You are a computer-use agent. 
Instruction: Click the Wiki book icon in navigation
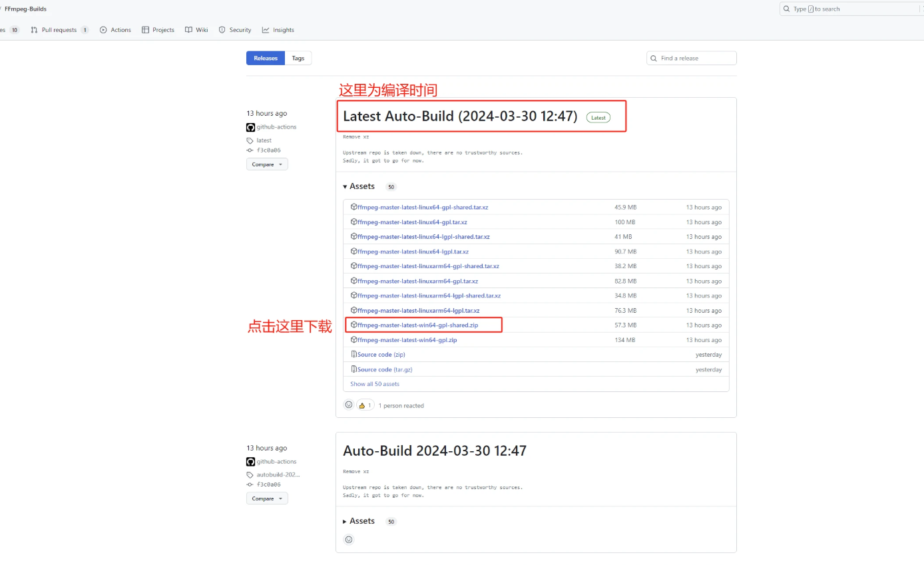click(x=188, y=30)
